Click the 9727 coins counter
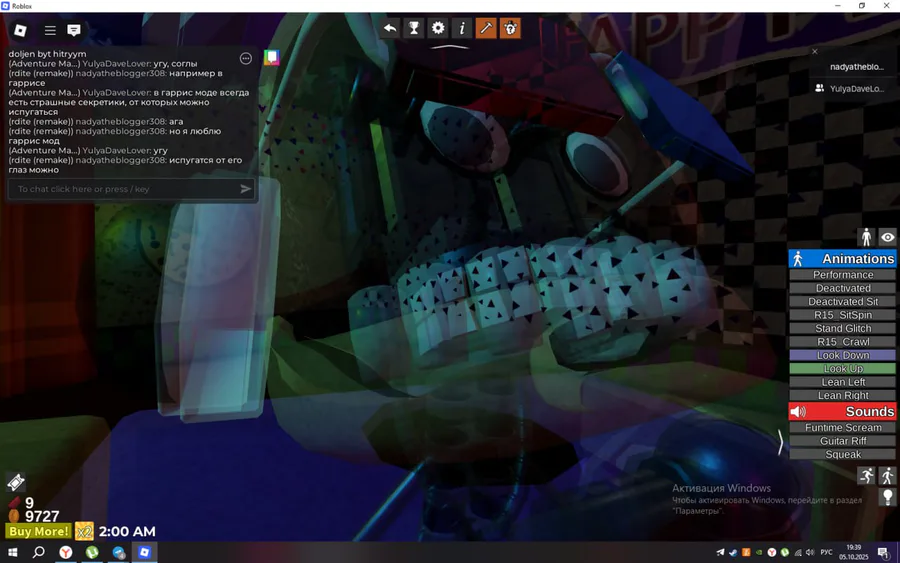This screenshot has height=563, width=900. coord(41,516)
